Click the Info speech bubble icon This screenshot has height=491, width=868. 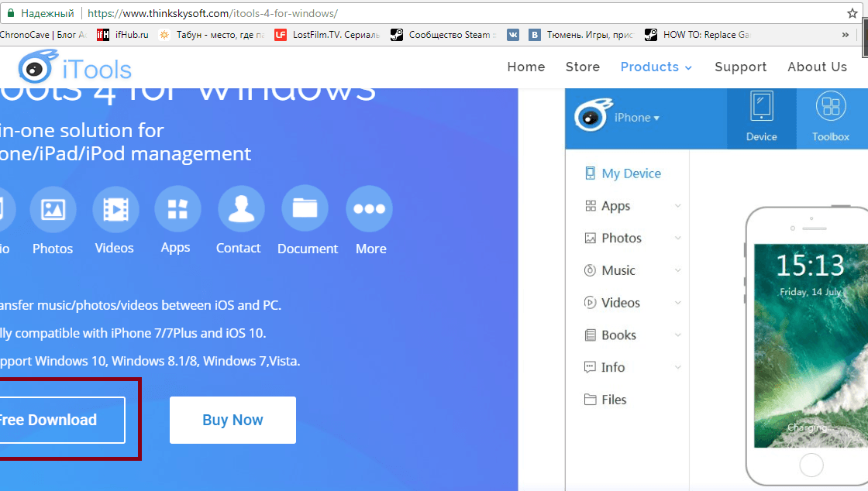point(590,367)
